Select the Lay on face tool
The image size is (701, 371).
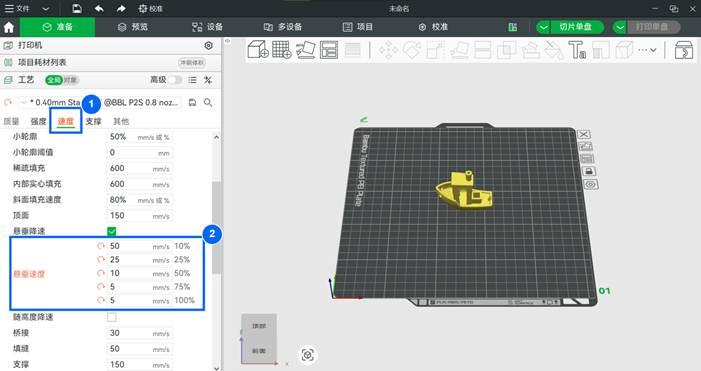coord(459,50)
